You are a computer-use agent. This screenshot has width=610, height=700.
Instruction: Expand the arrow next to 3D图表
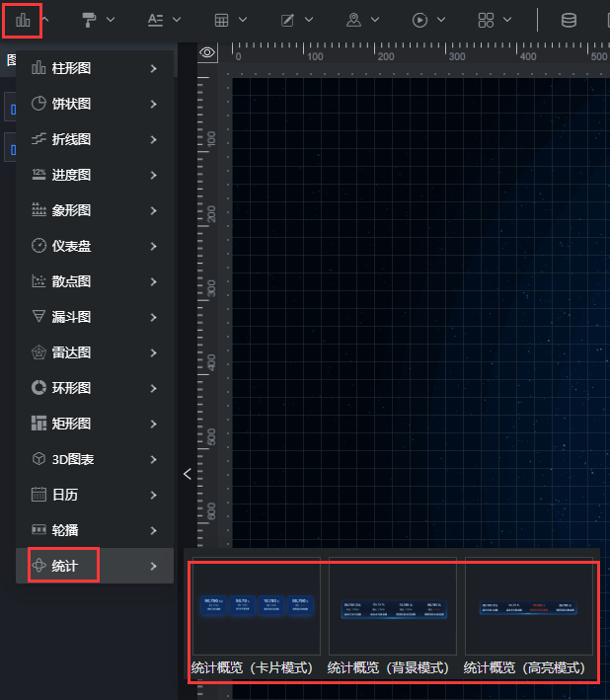(x=153, y=459)
